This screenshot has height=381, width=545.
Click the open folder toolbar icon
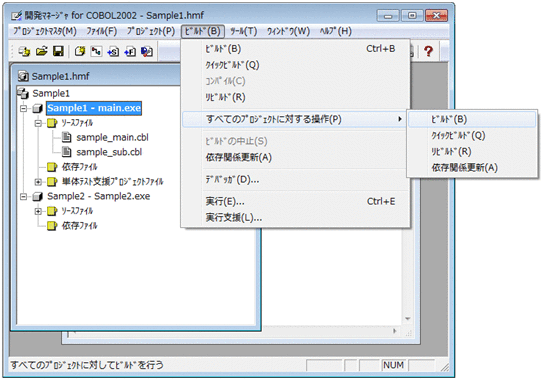point(42,51)
